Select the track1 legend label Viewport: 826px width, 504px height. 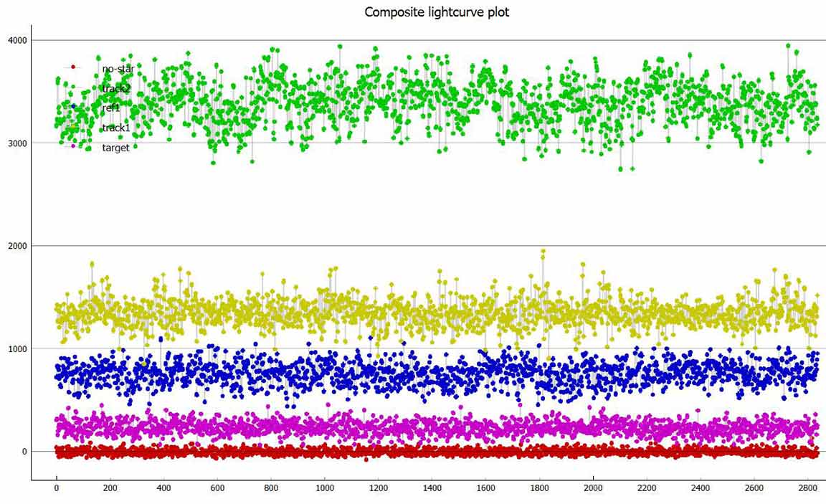click(x=116, y=128)
